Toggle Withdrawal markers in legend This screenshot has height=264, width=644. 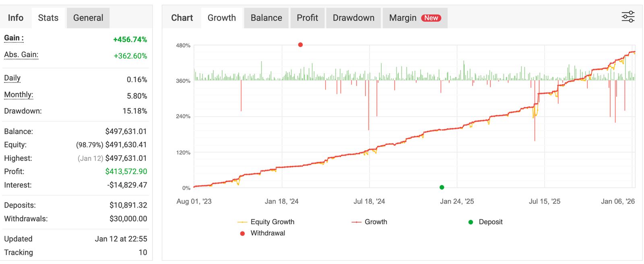[x=262, y=233]
